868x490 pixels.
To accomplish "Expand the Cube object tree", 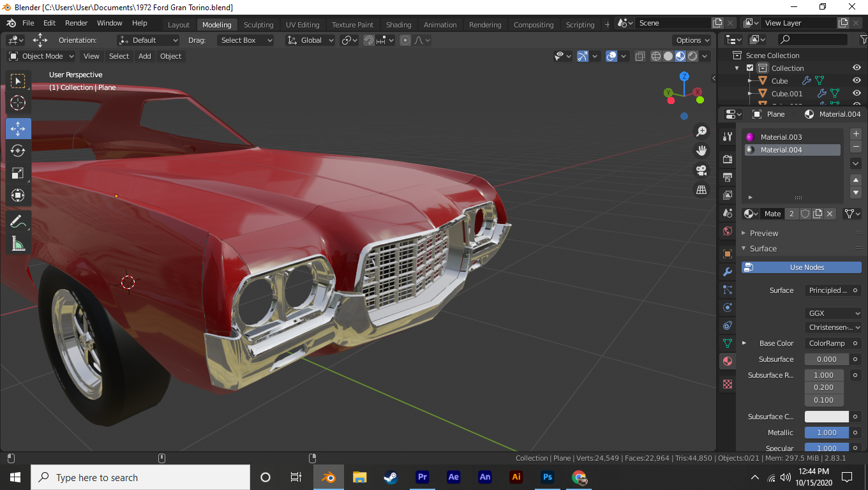I will pyautogui.click(x=750, y=81).
